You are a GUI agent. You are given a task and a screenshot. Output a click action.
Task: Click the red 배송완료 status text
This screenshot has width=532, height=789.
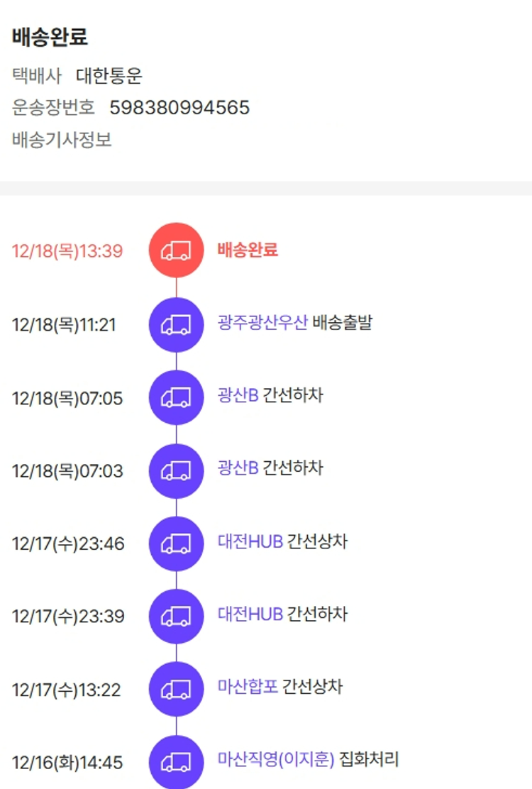[248, 250]
